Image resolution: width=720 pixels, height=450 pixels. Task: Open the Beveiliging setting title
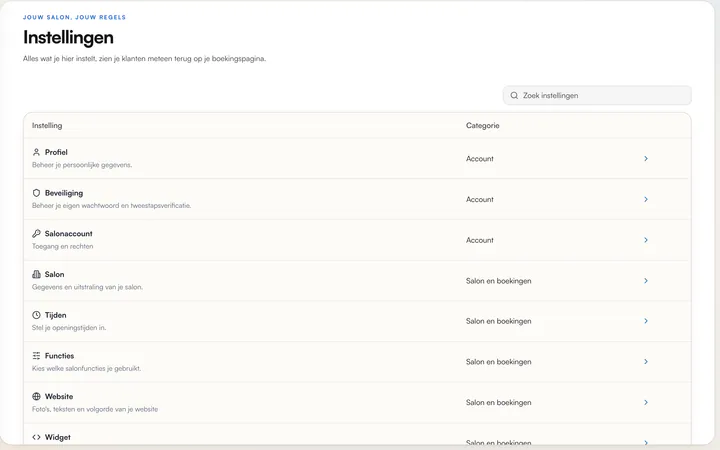[x=64, y=193]
